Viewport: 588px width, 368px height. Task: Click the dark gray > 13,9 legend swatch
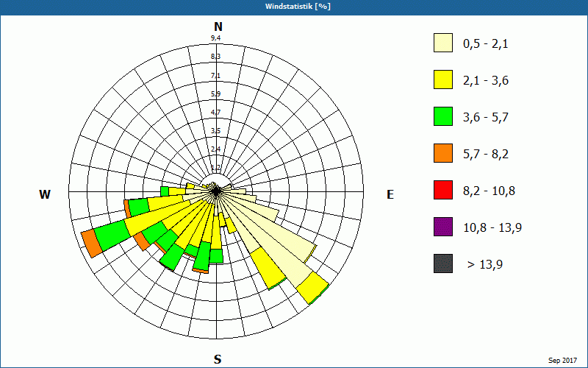tap(443, 263)
